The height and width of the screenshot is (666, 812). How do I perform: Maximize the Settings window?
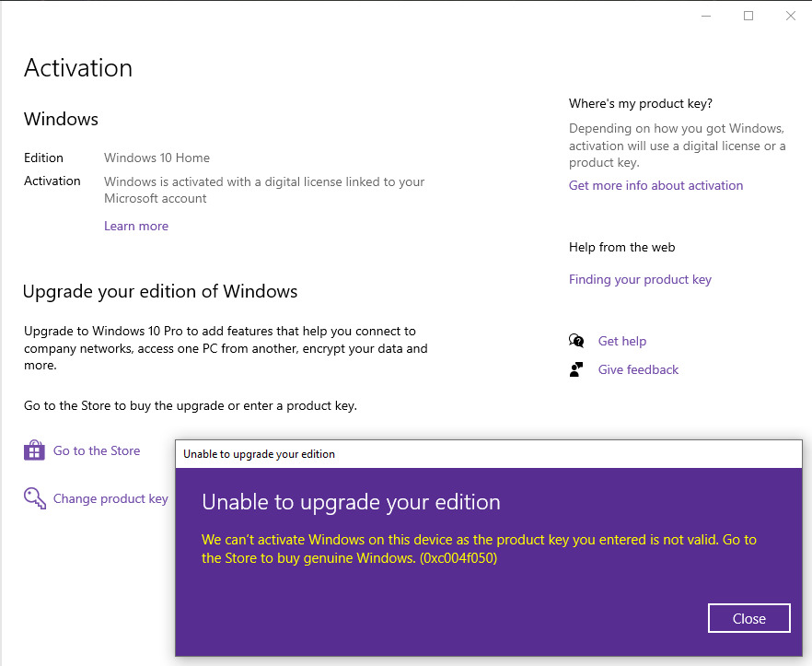coord(748,16)
